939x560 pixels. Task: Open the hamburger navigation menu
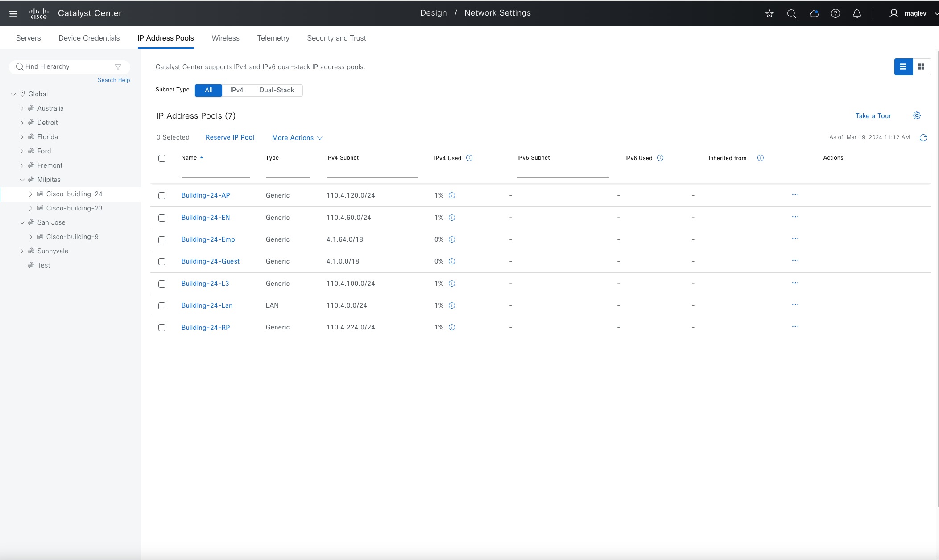tap(13, 14)
